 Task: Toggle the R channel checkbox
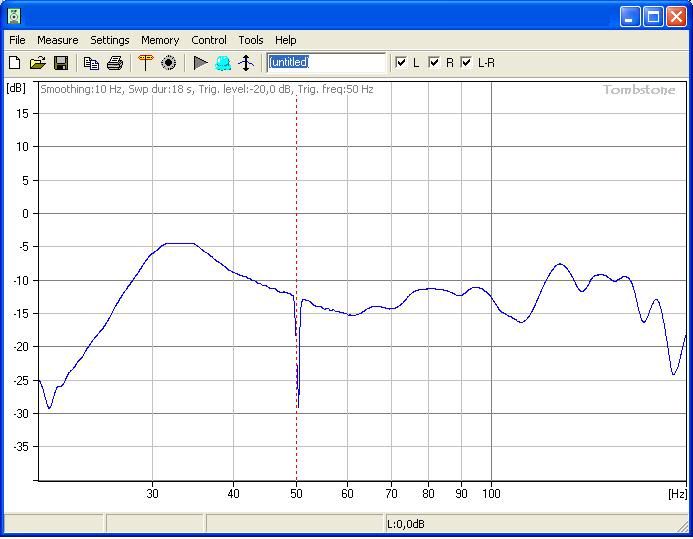pyautogui.click(x=434, y=62)
